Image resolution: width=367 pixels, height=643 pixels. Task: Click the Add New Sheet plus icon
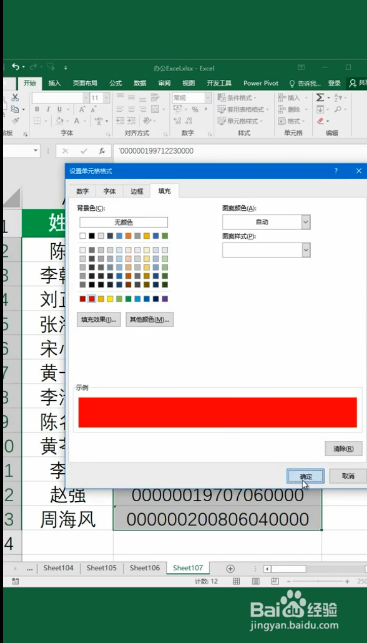(230, 568)
